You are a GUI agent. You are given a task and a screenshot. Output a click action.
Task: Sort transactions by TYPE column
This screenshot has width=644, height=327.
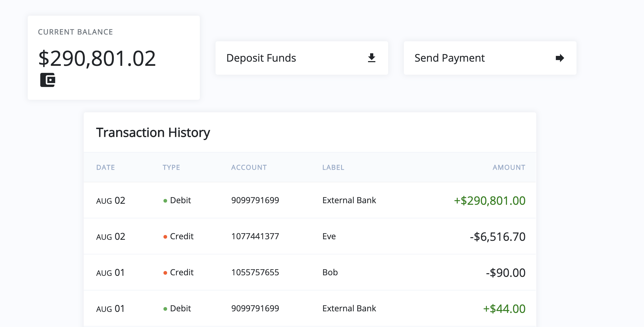tap(172, 167)
